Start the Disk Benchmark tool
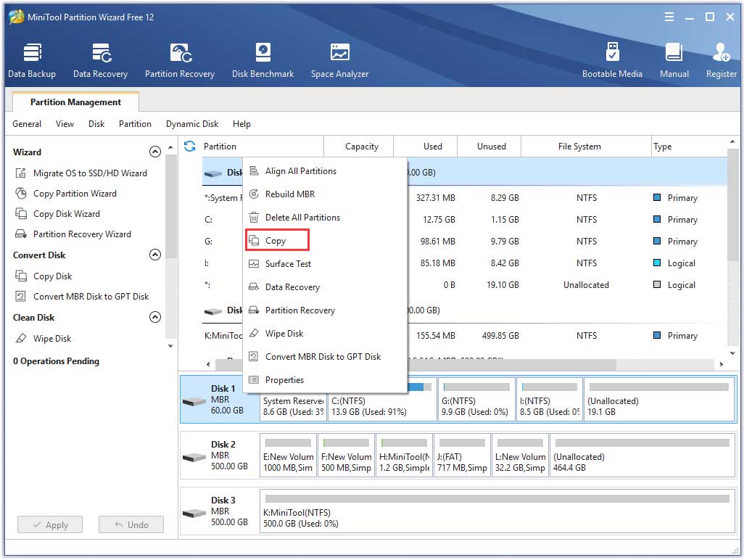 (x=263, y=60)
